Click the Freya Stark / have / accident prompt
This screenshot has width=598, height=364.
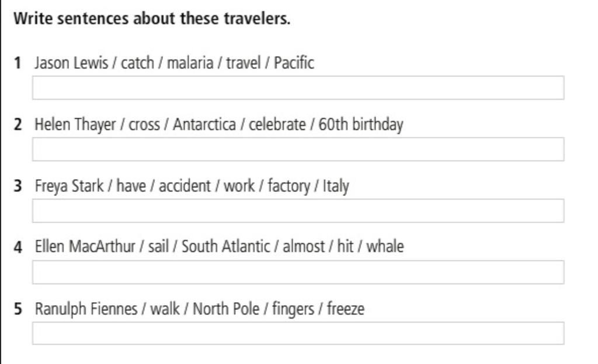coord(192,186)
